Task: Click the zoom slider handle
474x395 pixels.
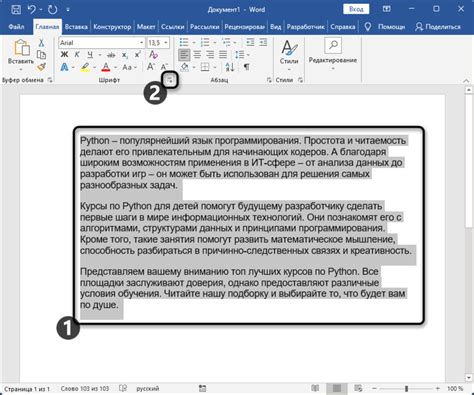Action: tap(406, 389)
